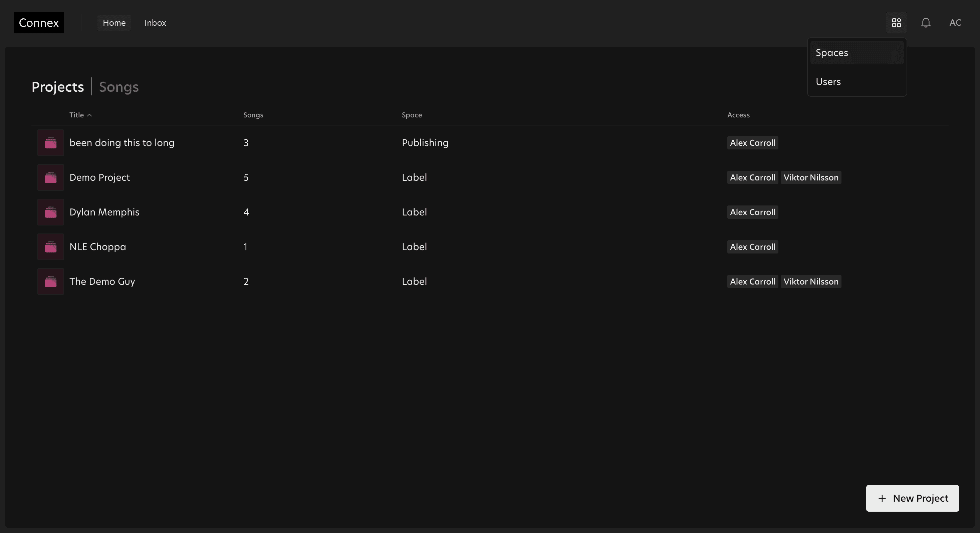Viewport: 980px width, 533px height.
Task: Open the Dylan Memphis project title
Action: point(104,212)
